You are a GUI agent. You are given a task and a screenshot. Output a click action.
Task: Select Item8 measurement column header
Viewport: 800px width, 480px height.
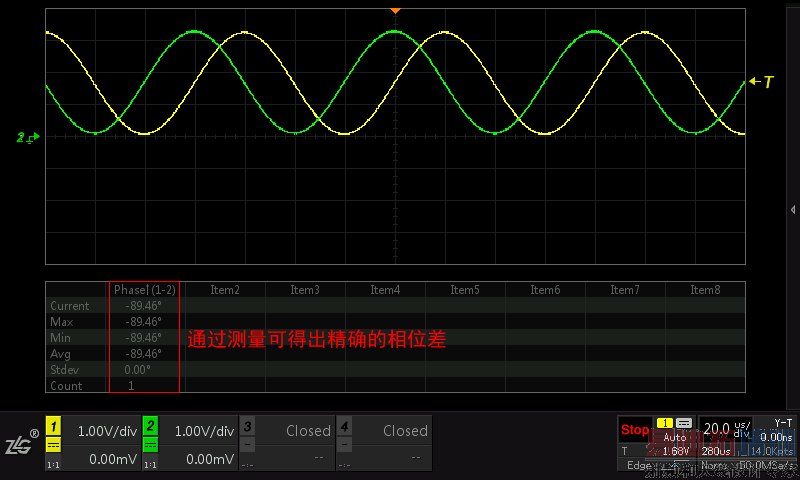click(x=705, y=290)
